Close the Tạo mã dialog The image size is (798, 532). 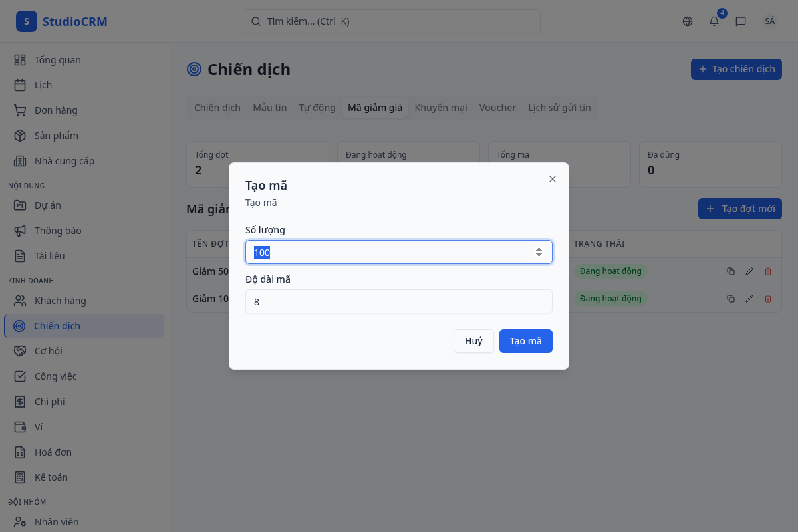pos(553,179)
